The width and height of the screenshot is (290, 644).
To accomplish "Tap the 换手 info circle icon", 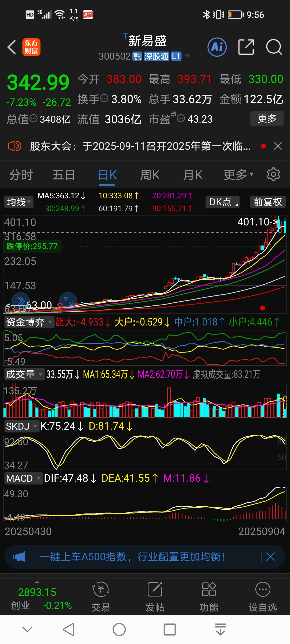I will click(104, 98).
